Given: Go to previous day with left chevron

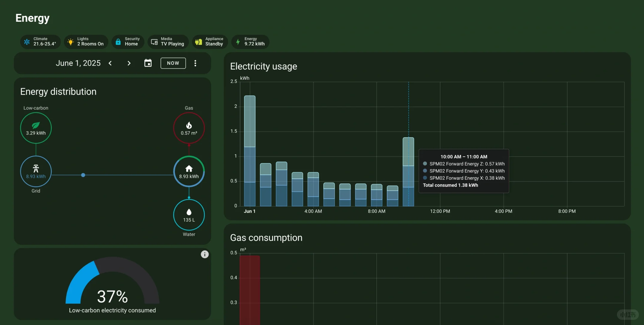Looking at the screenshot, I should (x=110, y=63).
